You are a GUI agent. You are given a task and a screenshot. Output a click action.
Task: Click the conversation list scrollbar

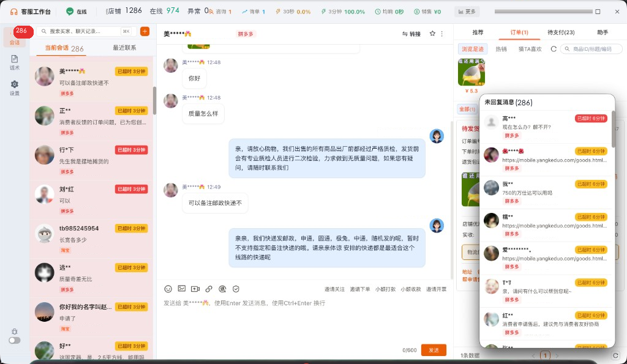point(154,100)
